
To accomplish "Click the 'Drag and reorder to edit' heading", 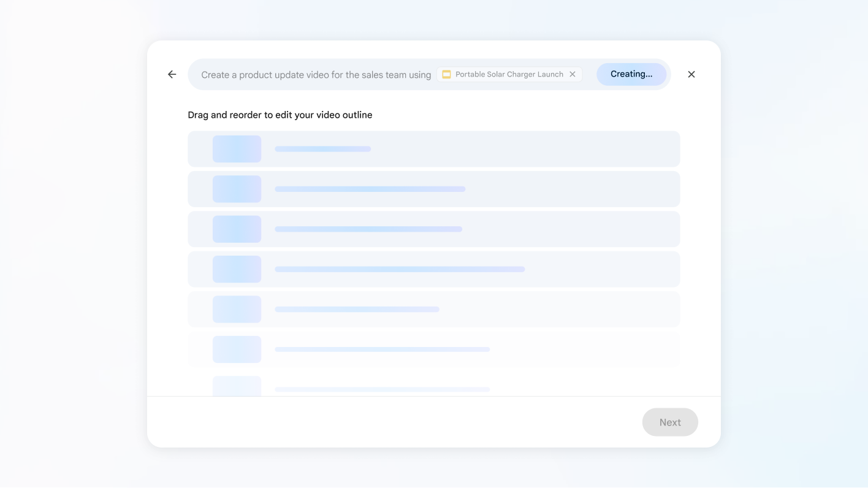I will click(x=280, y=115).
